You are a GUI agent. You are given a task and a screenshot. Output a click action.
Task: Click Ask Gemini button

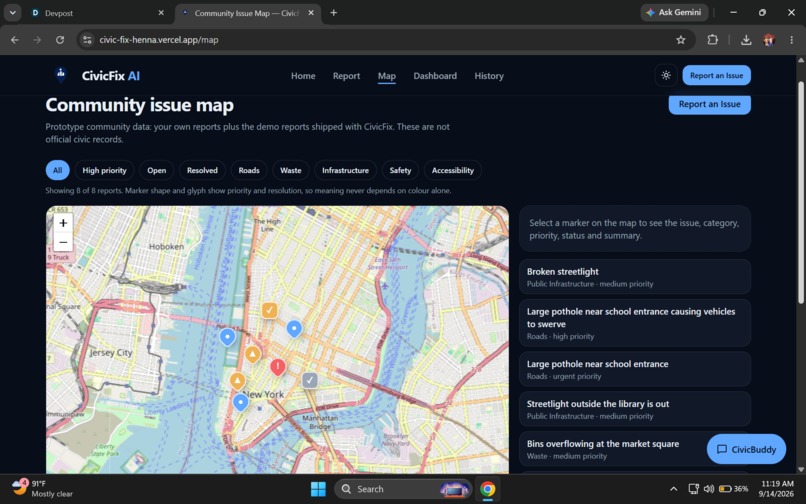(x=674, y=12)
